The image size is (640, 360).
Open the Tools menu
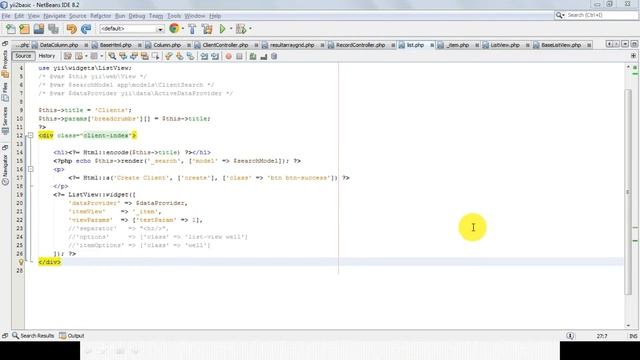tap(174, 16)
